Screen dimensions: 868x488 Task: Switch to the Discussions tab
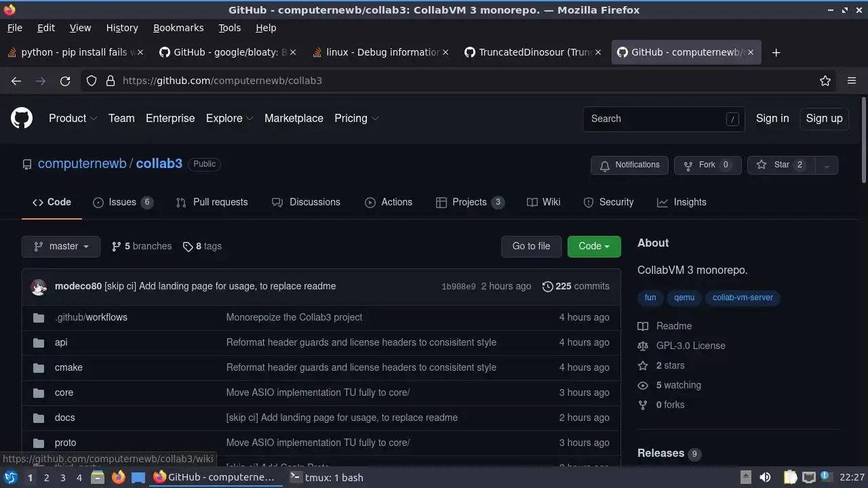(x=306, y=202)
